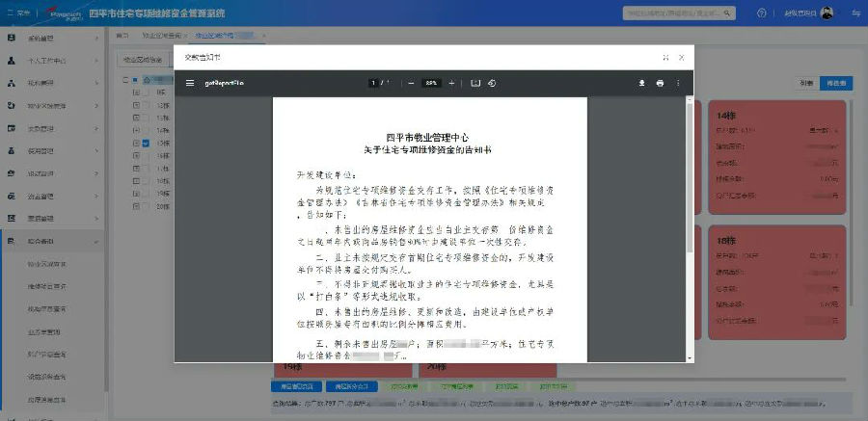Open the PDF viewer more options menu
The width and height of the screenshot is (868, 421).
click(x=678, y=83)
